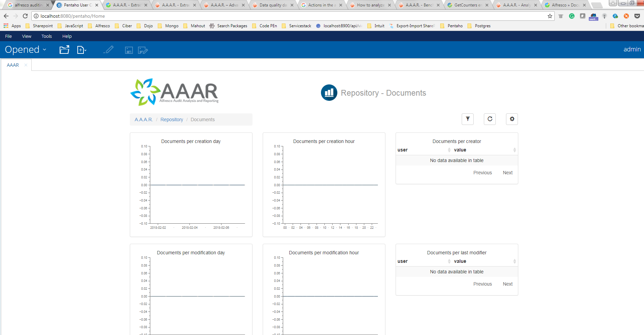Select the AAAR dashboard tab
This screenshot has width=644, height=335.
click(13, 65)
